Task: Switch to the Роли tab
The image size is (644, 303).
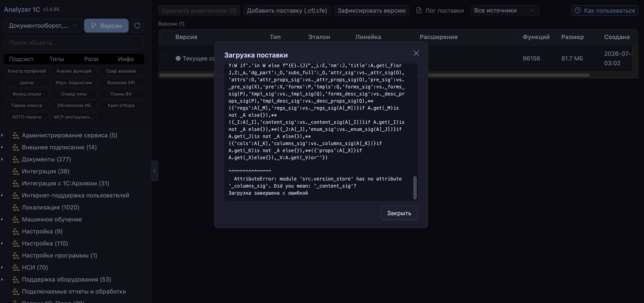Action: tap(91, 59)
